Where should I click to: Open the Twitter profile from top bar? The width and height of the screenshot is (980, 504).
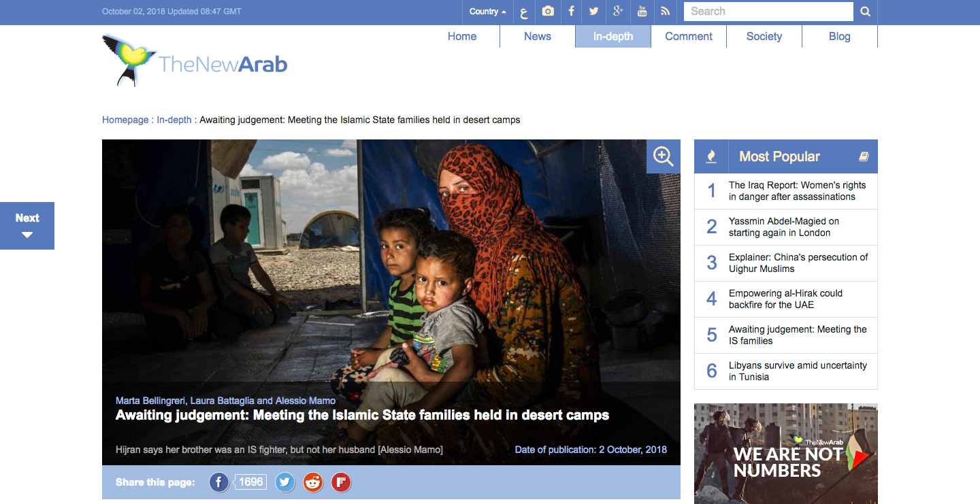(594, 12)
